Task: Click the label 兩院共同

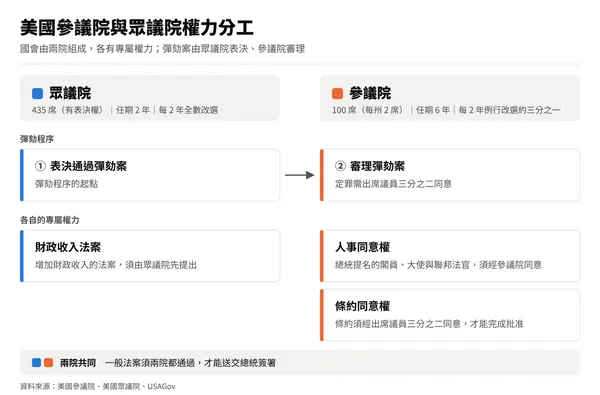Action: coord(78,363)
